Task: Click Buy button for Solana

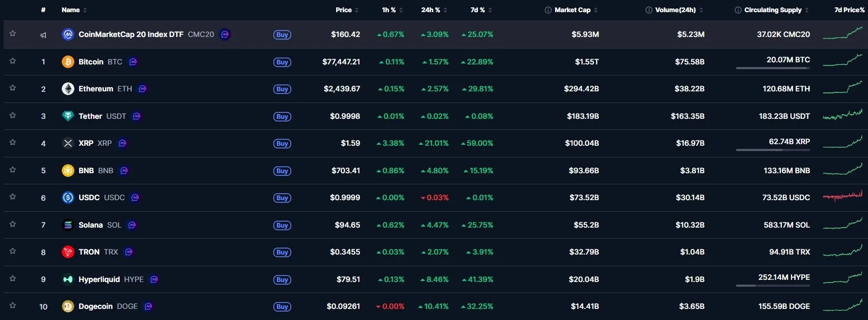Action: [x=282, y=225]
